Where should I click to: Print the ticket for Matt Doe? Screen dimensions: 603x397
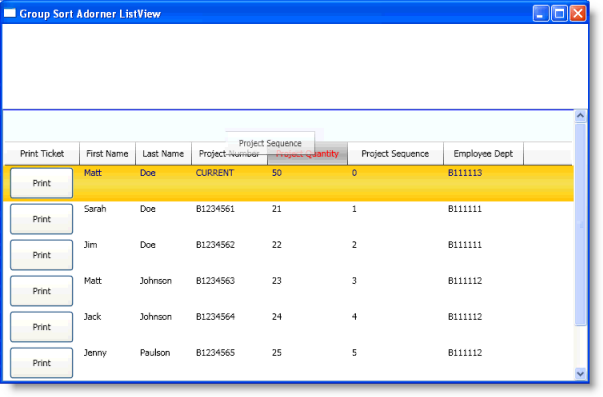pos(42,183)
